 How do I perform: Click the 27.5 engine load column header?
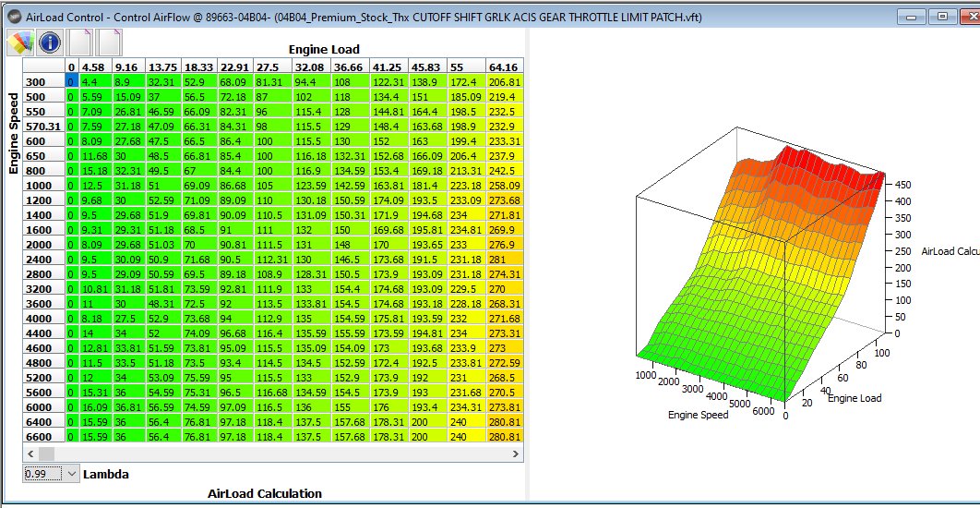coord(272,67)
